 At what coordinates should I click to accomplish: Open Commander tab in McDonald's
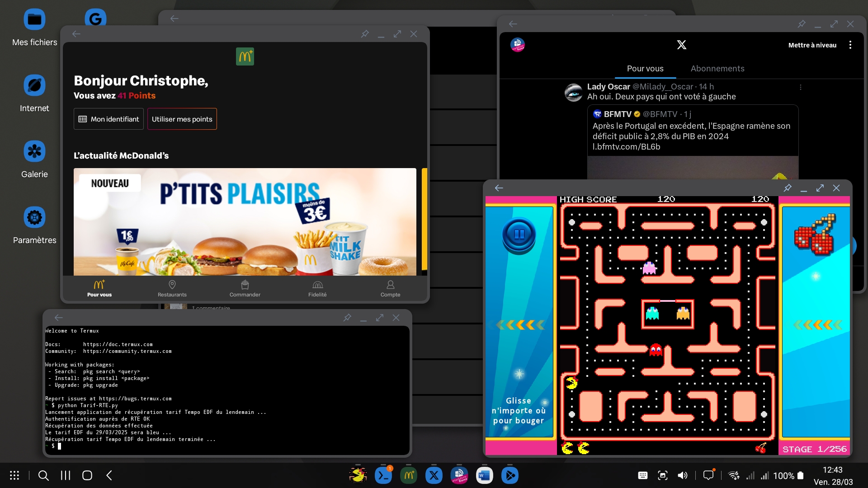pyautogui.click(x=245, y=289)
